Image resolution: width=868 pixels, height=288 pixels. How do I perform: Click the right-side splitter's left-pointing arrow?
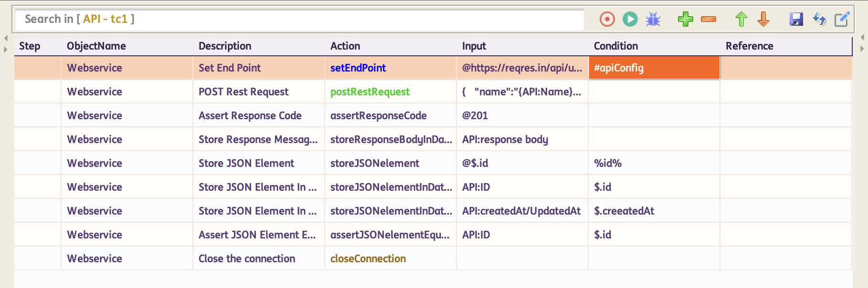(x=862, y=37)
